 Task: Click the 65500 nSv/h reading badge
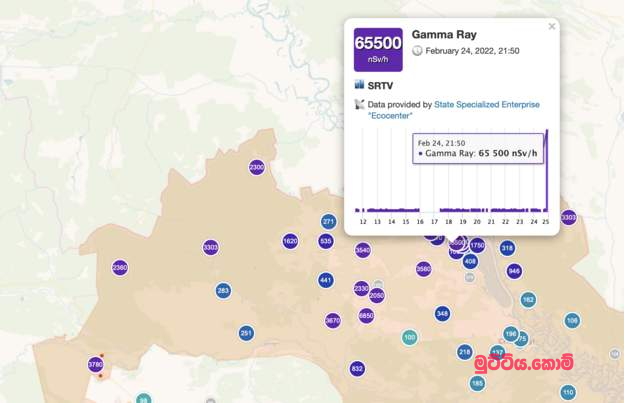[378, 49]
